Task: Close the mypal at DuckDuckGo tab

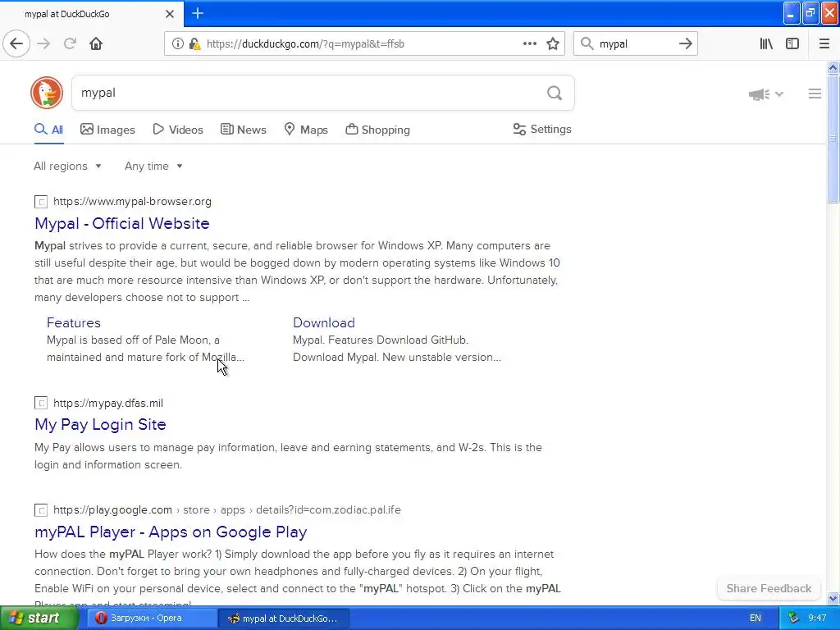Action: click(x=169, y=14)
